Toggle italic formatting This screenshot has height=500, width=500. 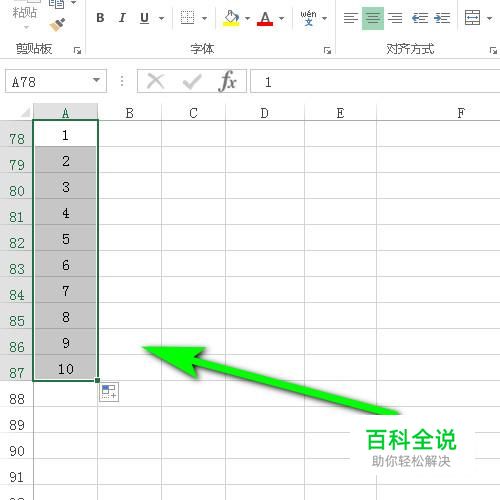click(x=122, y=18)
